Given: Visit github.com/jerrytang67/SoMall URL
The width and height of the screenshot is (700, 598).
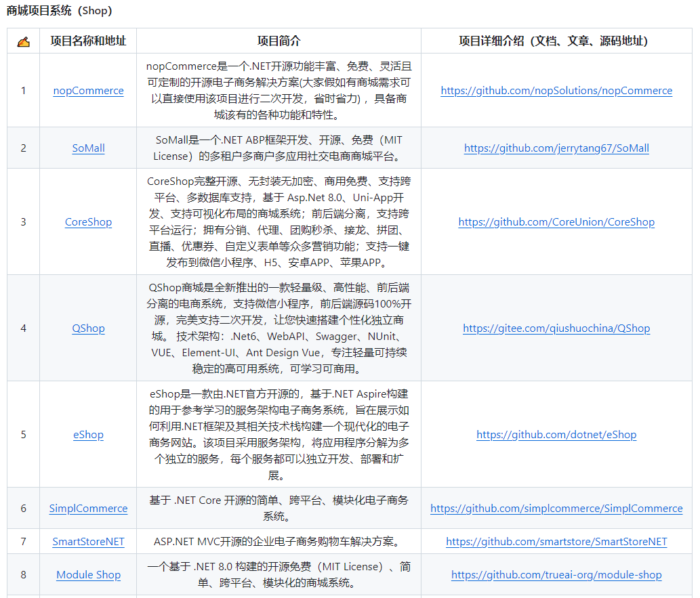Looking at the screenshot, I should coord(556,148).
